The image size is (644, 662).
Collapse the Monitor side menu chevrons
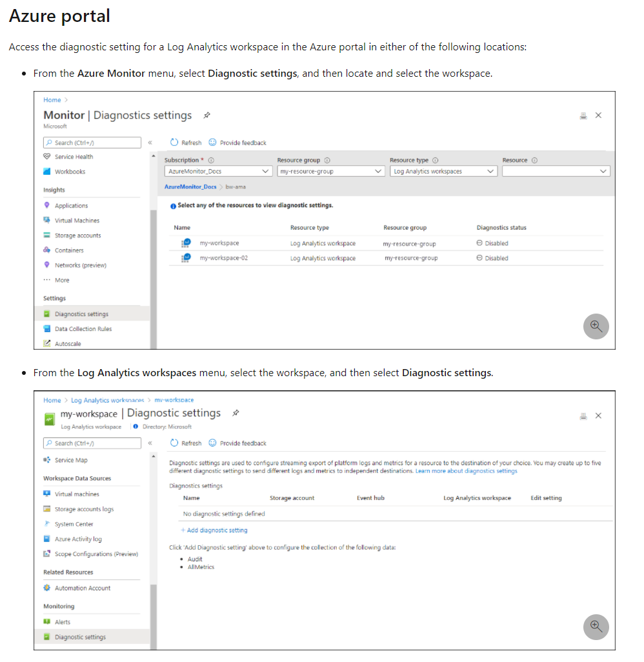point(150,143)
